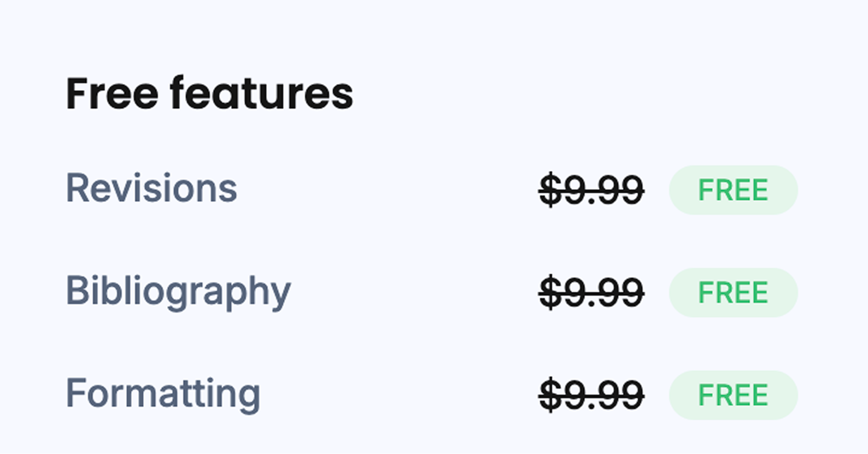Click the dollar sign of Formatting's struck price

550,395
